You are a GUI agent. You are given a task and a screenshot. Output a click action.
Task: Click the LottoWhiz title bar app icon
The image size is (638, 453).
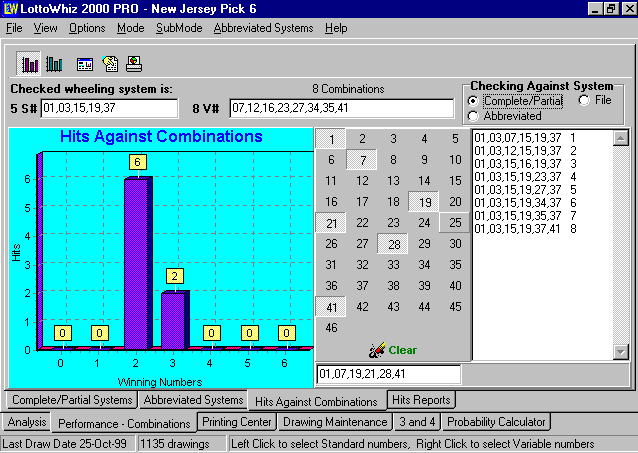tap(11, 9)
